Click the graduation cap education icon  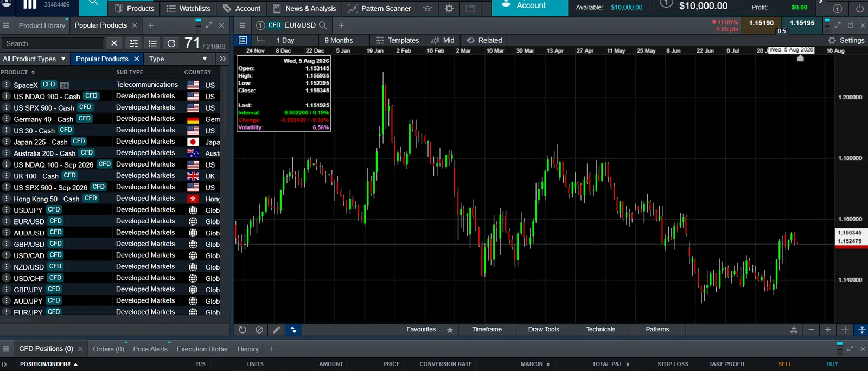coord(427,8)
